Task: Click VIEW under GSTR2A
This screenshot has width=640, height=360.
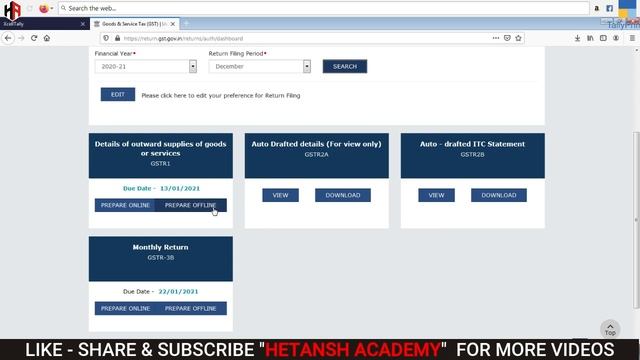Action: (280, 195)
